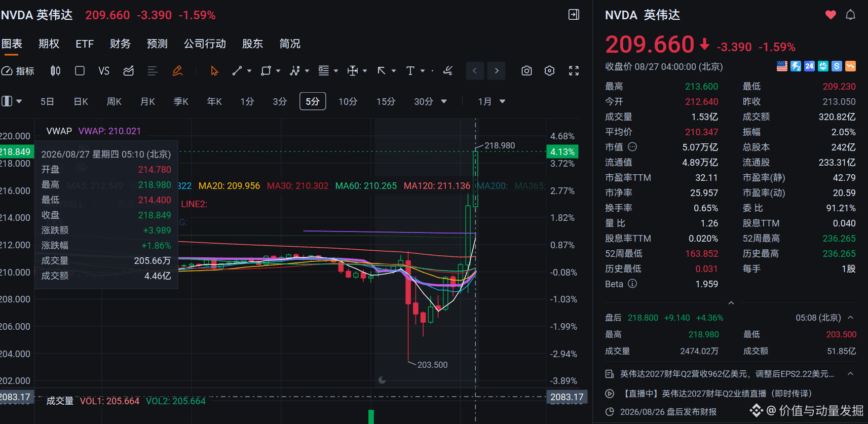Set a price alert with bell icon

pos(851,15)
